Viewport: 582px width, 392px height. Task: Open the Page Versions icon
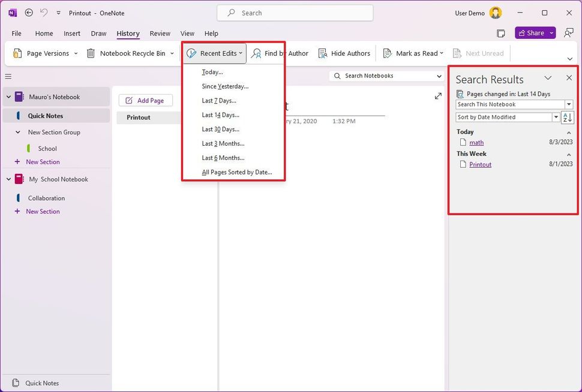[17, 53]
